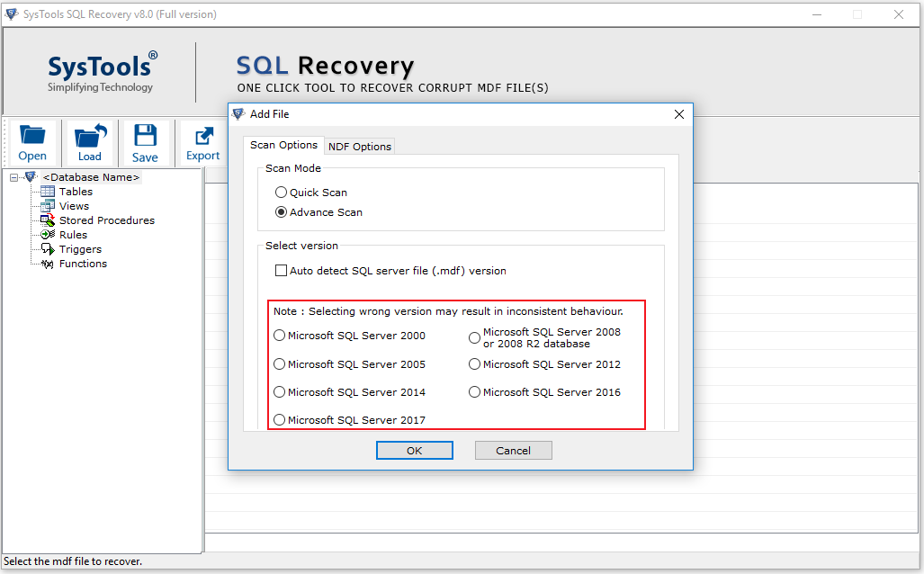Image resolution: width=924 pixels, height=574 pixels.
Task: Click the Tables grid icon in tree
Action: pos(47,192)
